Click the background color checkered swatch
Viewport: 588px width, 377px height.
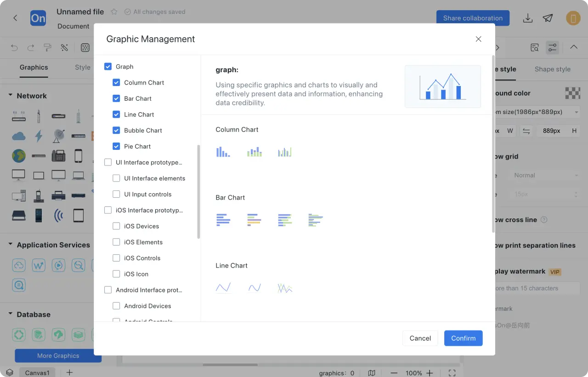coord(572,93)
